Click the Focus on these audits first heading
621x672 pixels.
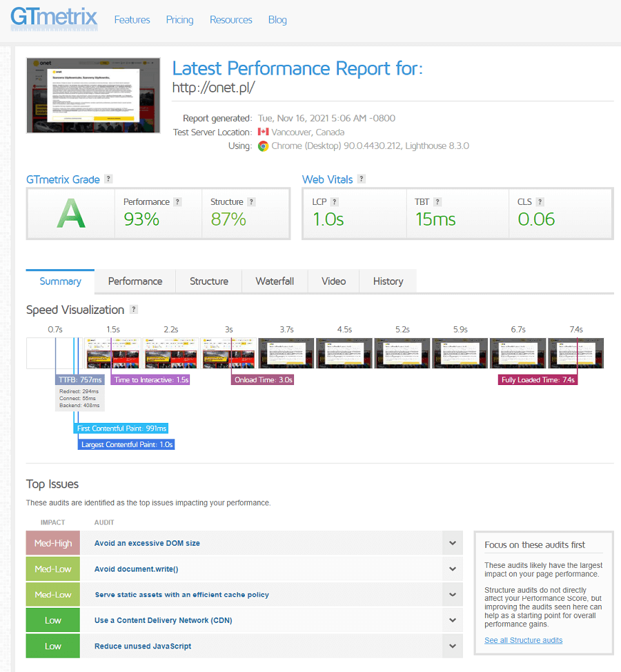tap(535, 545)
